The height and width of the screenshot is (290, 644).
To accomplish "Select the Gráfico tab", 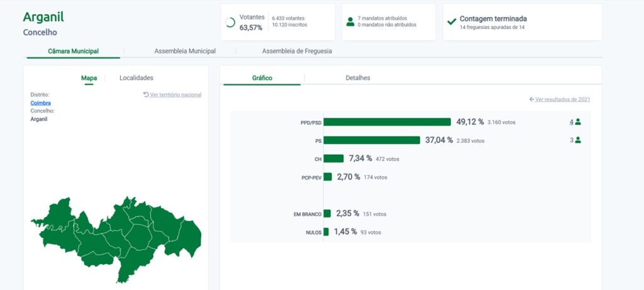I will [262, 78].
